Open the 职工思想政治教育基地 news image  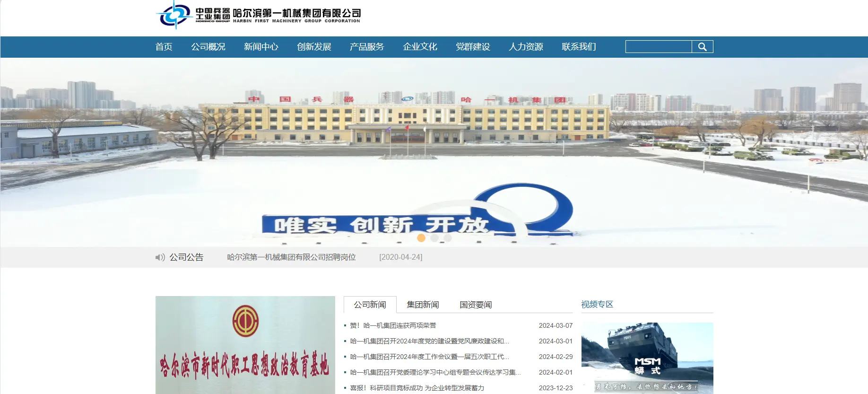pos(245,345)
